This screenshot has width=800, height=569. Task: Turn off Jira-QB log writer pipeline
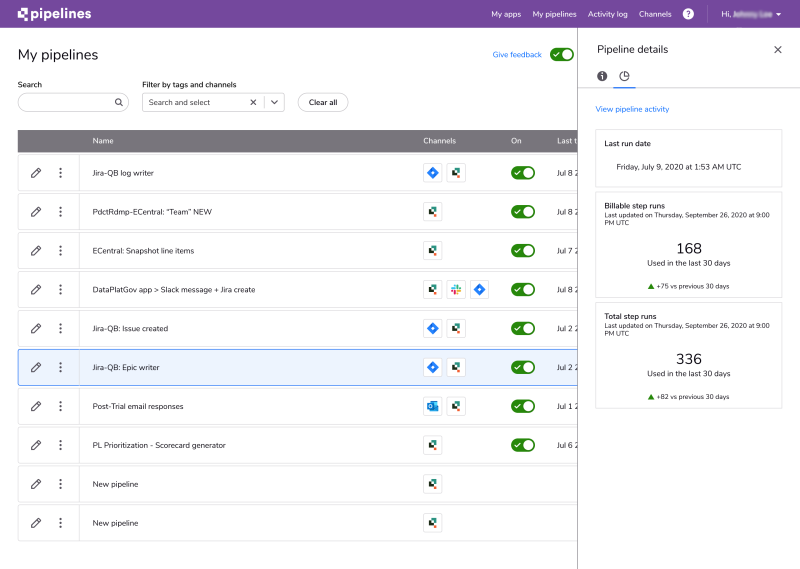pos(523,173)
